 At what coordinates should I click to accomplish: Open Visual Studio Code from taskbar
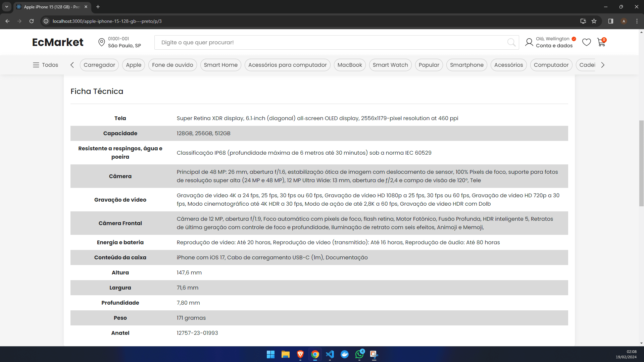(x=330, y=354)
